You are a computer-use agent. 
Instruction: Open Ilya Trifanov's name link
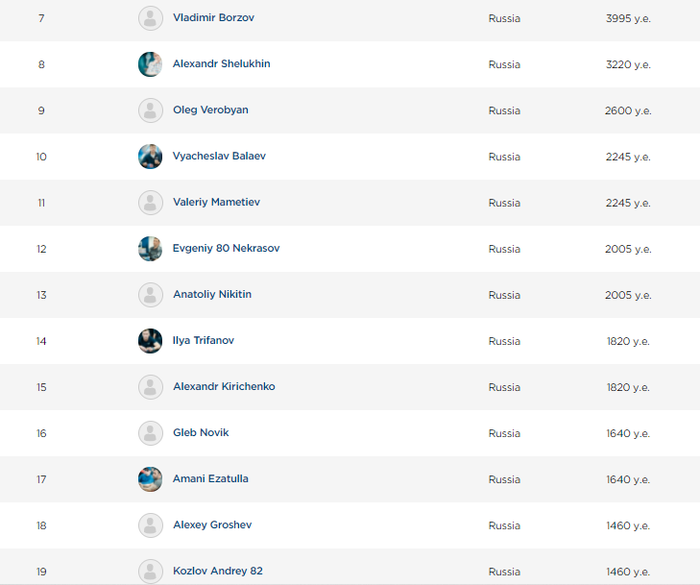(203, 341)
